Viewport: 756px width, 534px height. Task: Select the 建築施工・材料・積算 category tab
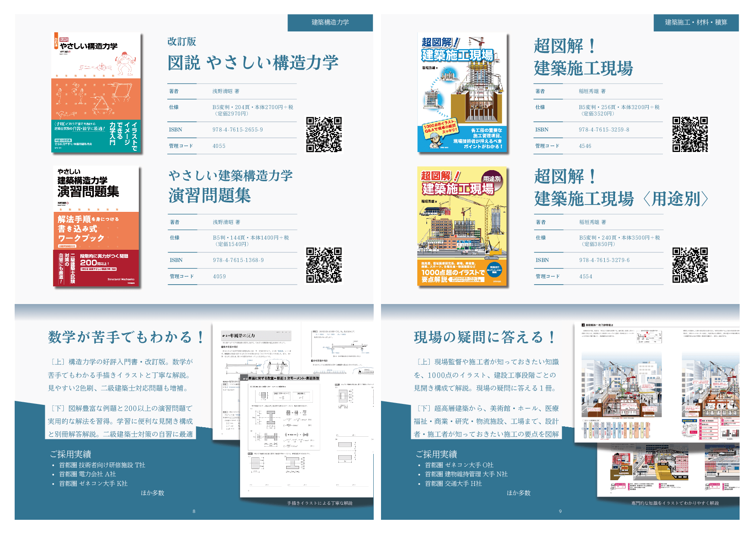(696, 22)
